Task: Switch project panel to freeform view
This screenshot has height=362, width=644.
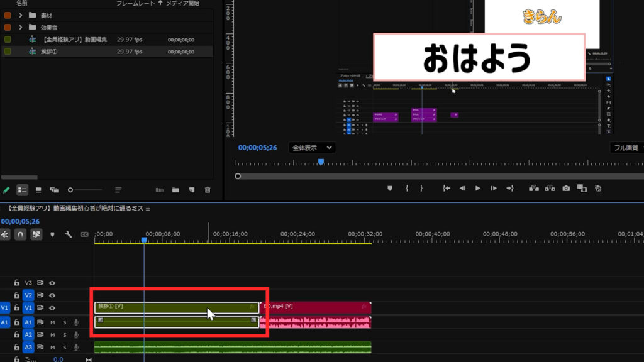Action: [54, 190]
